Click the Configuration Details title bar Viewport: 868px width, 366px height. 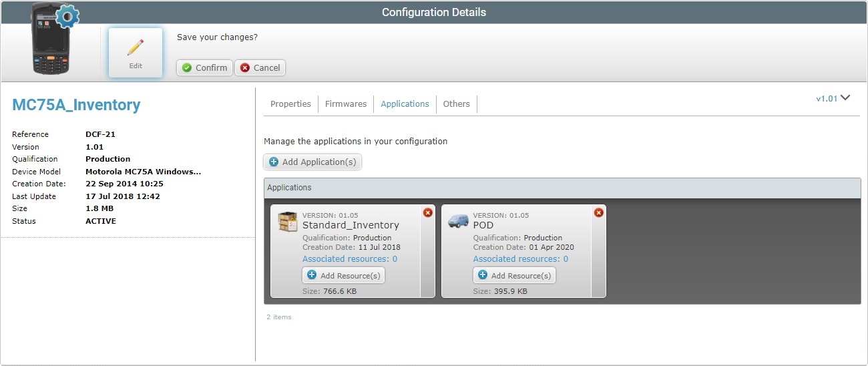pos(434,12)
